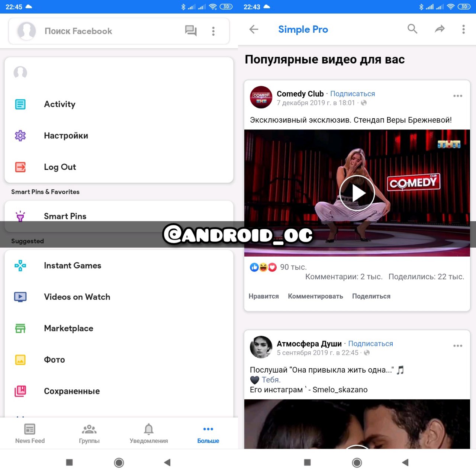The width and height of the screenshot is (476, 476).
Task: Click Подписаться next to Comedy Club
Action: pyautogui.click(x=353, y=94)
